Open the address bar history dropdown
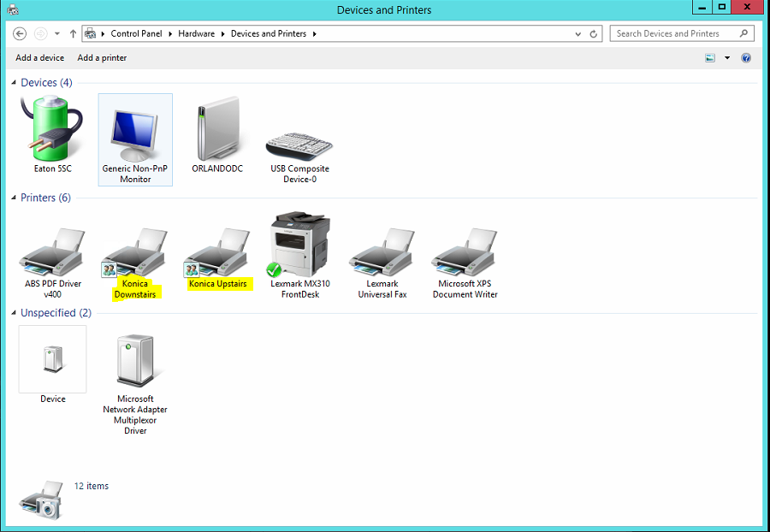This screenshot has height=532, width=770. (x=578, y=34)
